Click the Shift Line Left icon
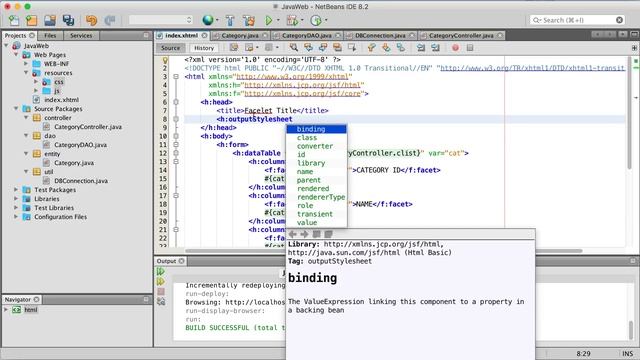 (421, 48)
